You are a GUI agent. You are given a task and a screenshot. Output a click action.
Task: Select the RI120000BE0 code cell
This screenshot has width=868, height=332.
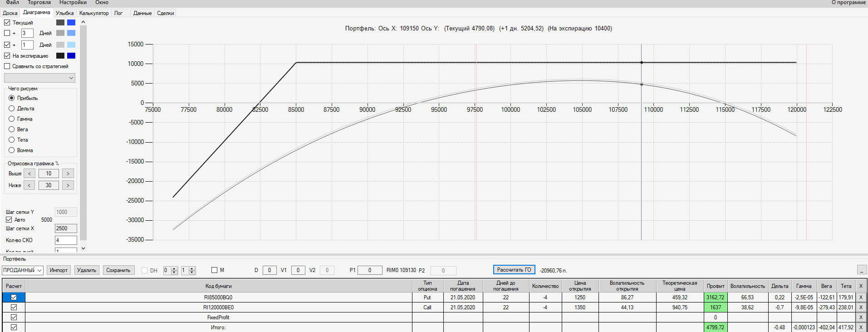click(x=218, y=307)
